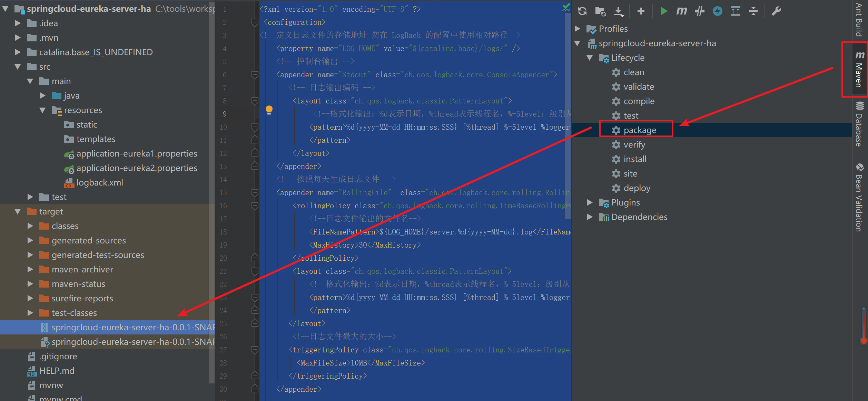The height and width of the screenshot is (401, 868).
Task: Open logback.xml in project tree
Action: (x=93, y=182)
